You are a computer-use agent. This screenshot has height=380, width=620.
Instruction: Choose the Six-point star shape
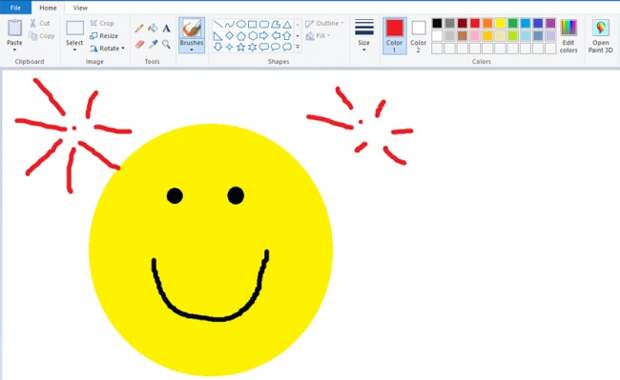click(252, 47)
